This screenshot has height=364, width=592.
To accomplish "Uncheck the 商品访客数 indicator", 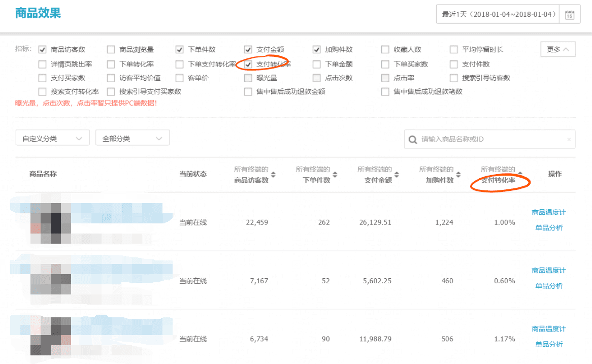I will [x=42, y=49].
